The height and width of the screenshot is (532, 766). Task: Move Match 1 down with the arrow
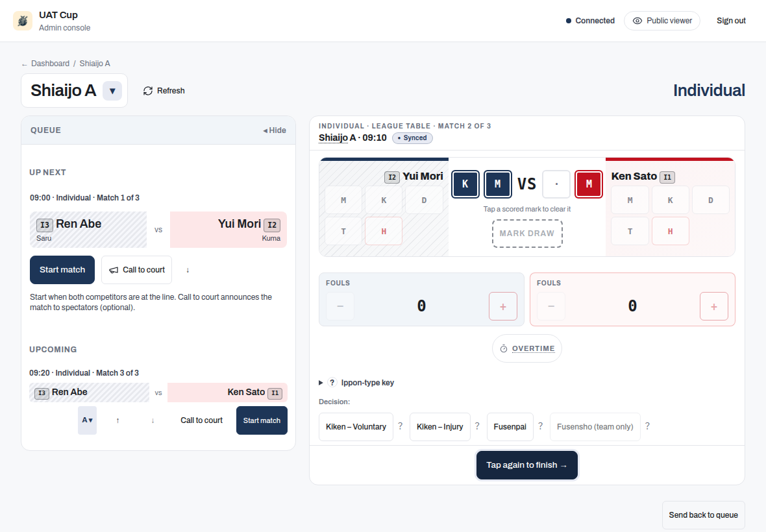[188, 270]
